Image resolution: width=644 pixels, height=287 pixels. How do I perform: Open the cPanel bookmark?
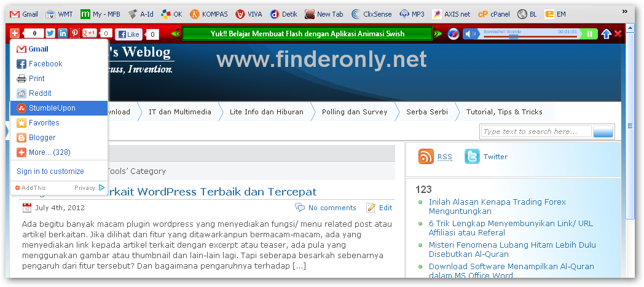click(494, 14)
